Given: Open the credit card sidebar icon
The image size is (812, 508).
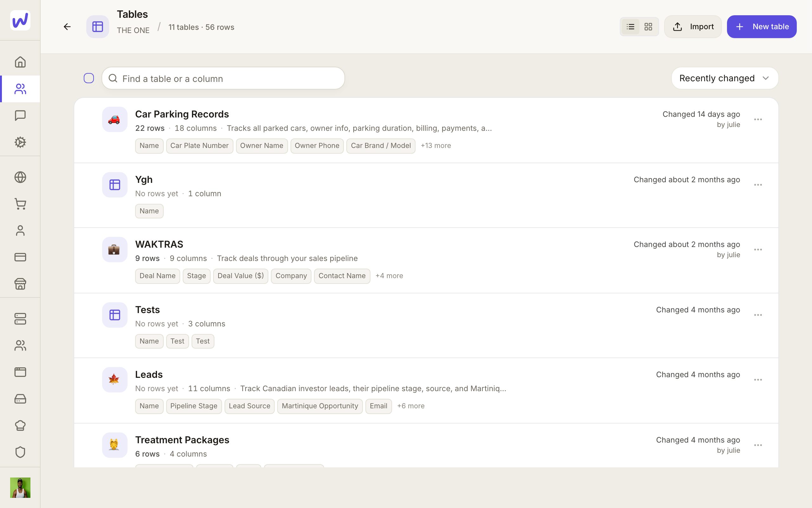Looking at the screenshot, I should coord(20,257).
